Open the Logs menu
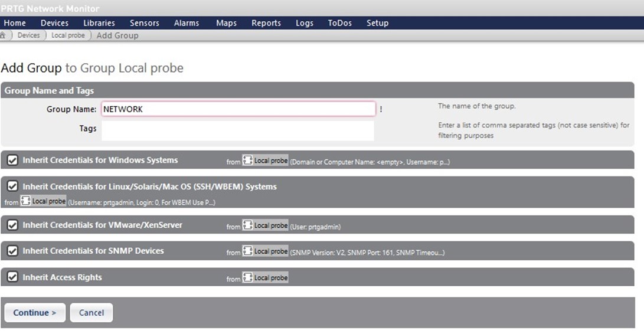Viewport: 644px width, 334px height. click(305, 23)
